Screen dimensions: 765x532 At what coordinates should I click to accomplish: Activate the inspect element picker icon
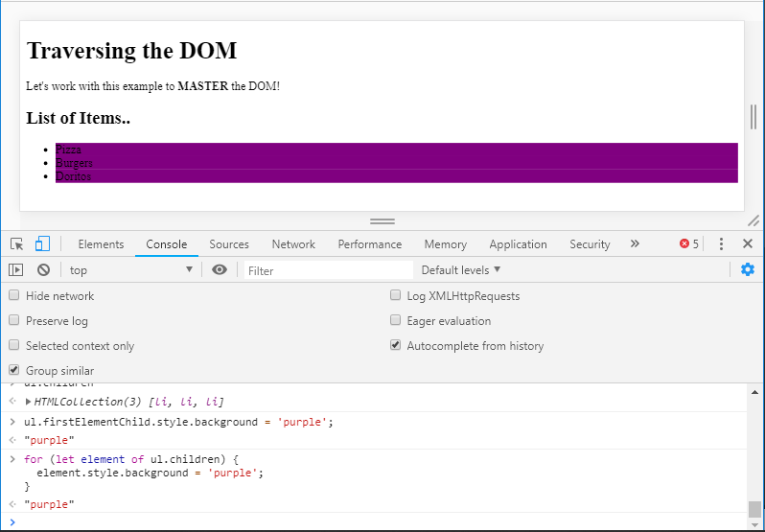[x=16, y=243]
